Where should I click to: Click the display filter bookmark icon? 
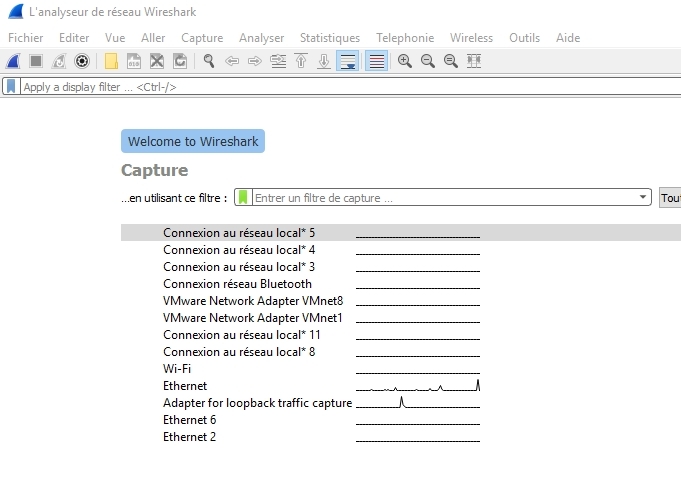coord(11,86)
